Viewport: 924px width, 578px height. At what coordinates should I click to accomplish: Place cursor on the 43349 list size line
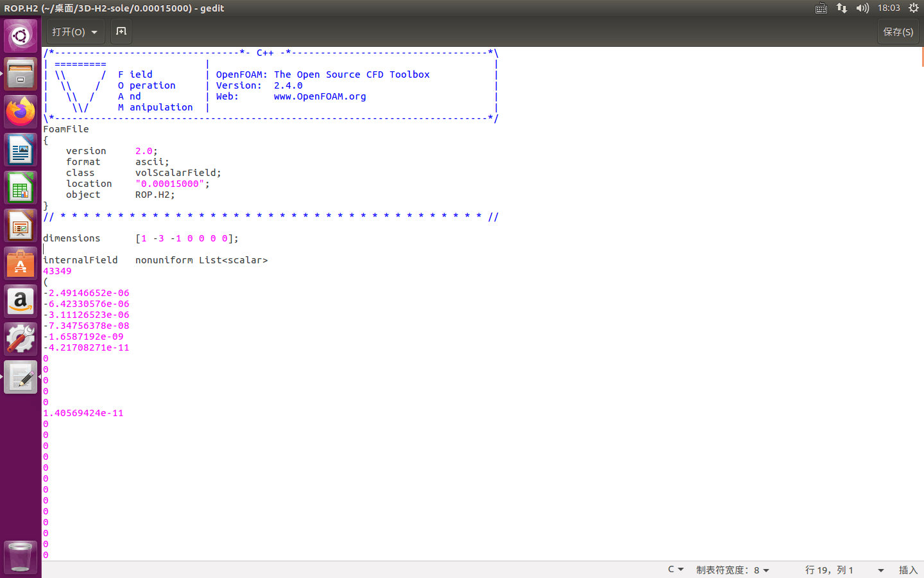(58, 271)
